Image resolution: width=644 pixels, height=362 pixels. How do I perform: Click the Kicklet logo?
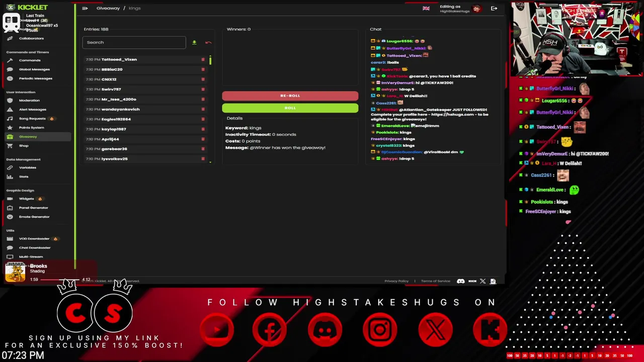(27, 8)
